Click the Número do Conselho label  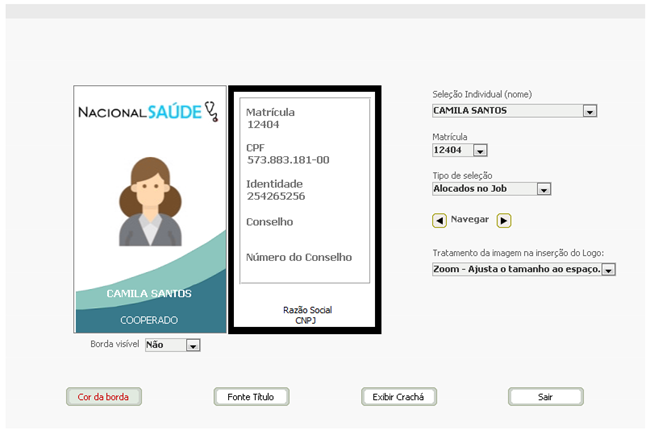point(299,257)
